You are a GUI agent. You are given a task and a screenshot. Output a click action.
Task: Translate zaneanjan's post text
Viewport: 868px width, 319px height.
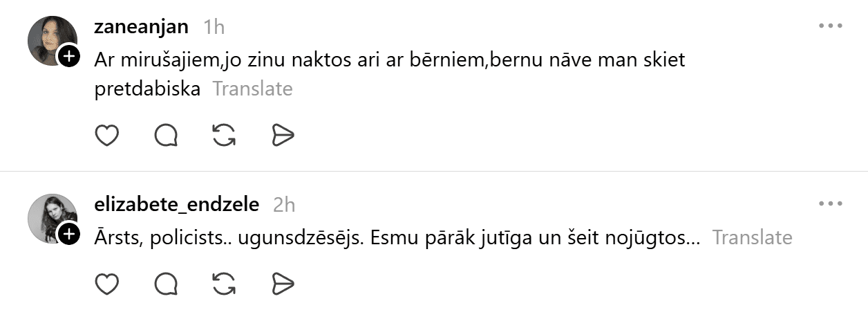pyautogui.click(x=252, y=89)
